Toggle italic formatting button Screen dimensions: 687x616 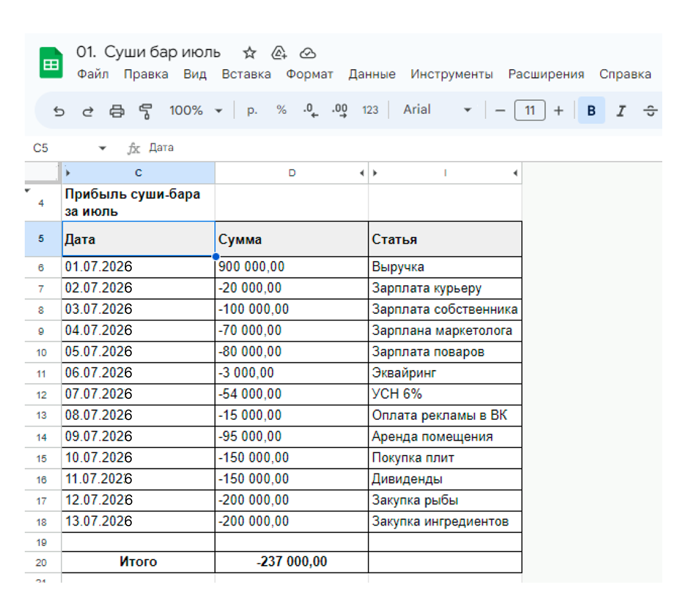tap(621, 111)
